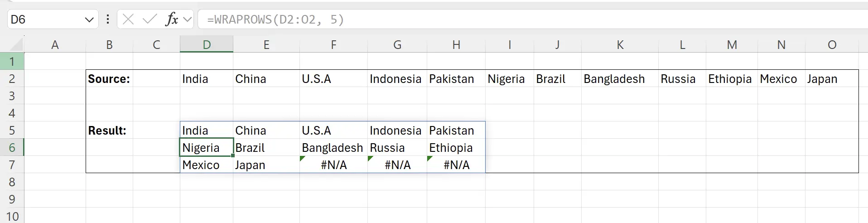Open Insert Function with the fx icon
Screen dimensions: 868x223
[x=172, y=19]
